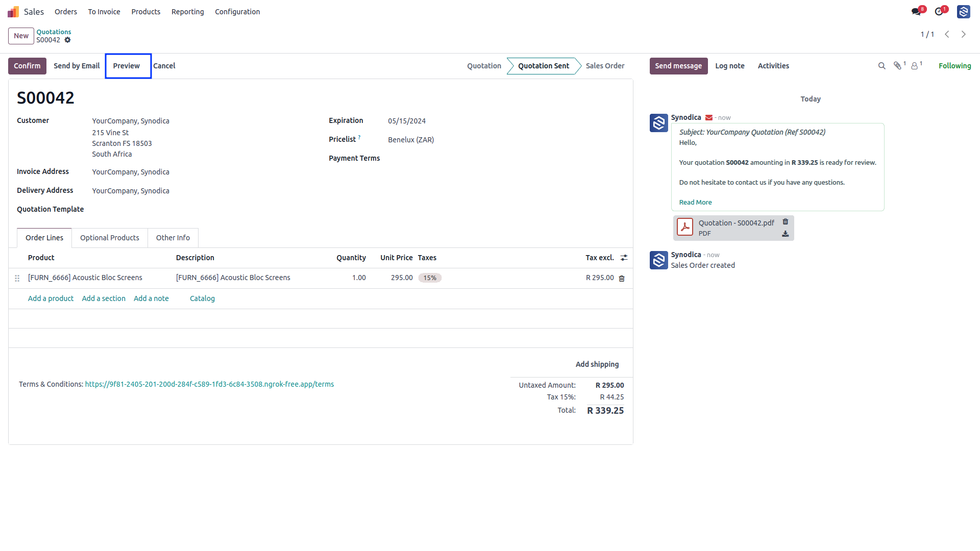
Task: Go back to Quotations breadcrumb
Action: [x=54, y=32]
